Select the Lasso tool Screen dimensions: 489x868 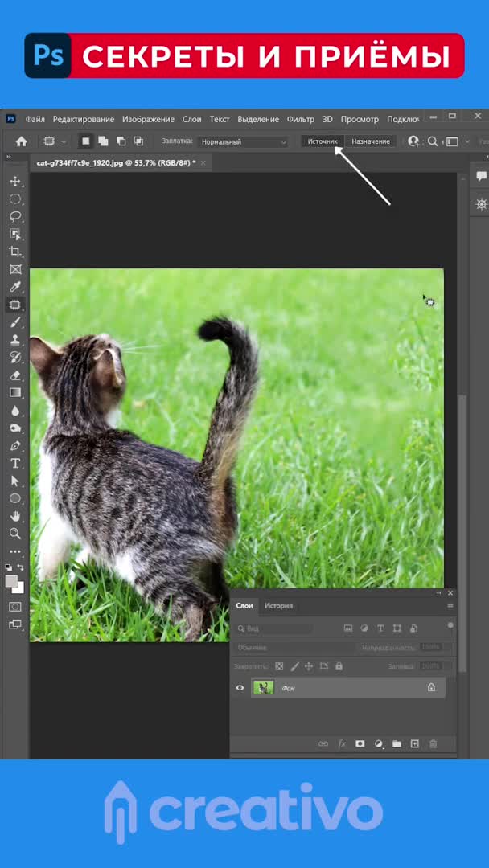(15, 216)
